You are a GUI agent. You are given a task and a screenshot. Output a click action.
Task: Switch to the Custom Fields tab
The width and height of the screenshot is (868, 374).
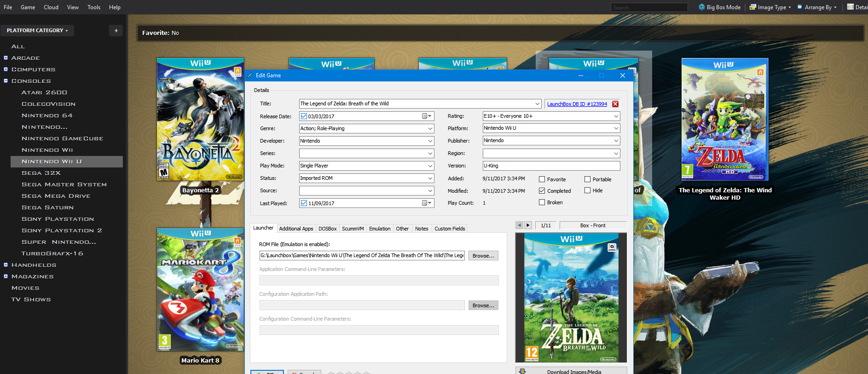tap(450, 229)
